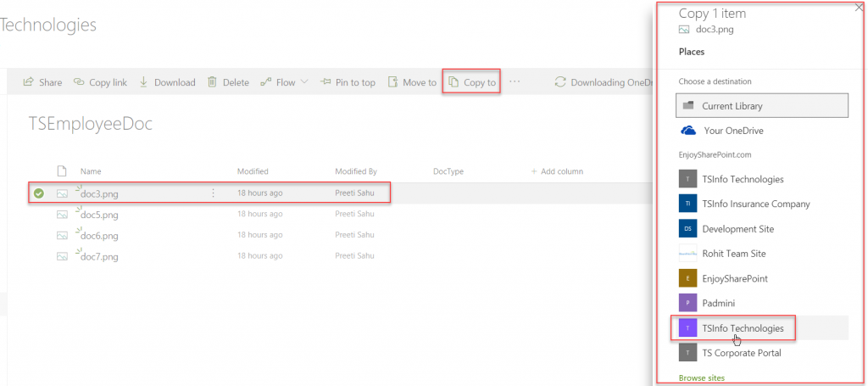Screen dimensions: 868x386
Task: Open the doc6.png file name
Action: tap(99, 236)
